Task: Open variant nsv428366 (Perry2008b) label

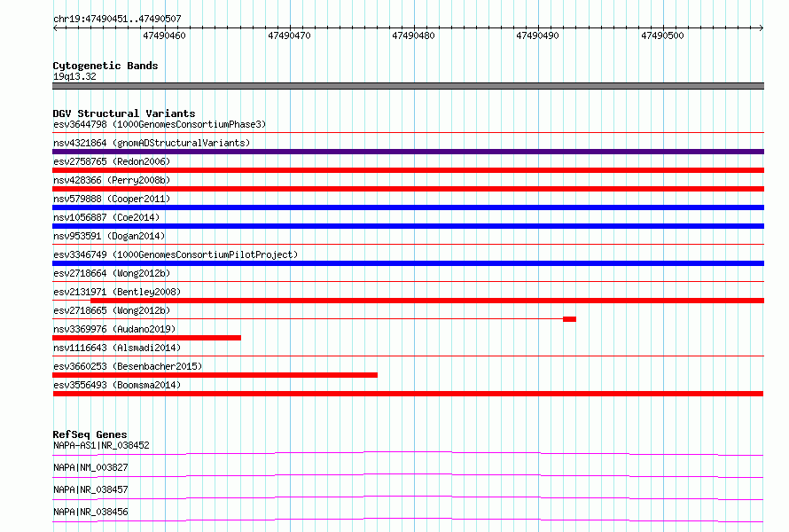Action: [x=112, y=180]
